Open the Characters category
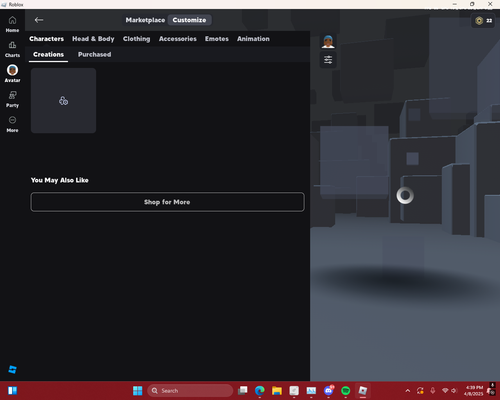500x400 pixels. (46, 39)
